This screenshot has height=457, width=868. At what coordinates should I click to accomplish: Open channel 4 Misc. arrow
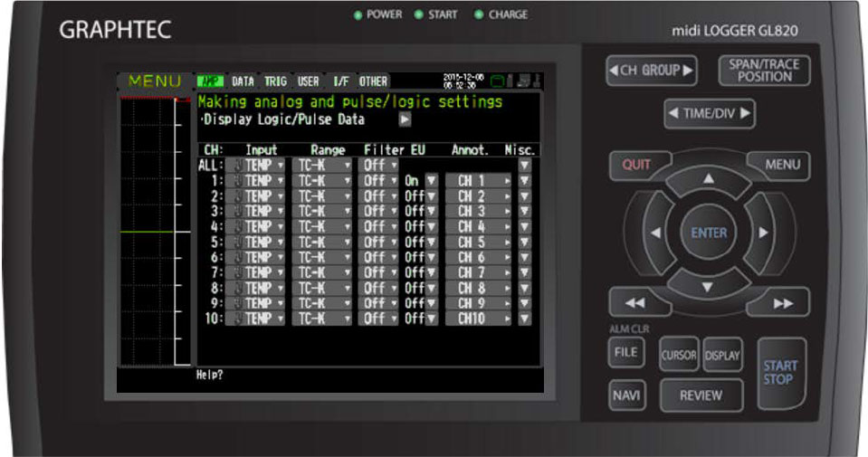pos(524,227)
